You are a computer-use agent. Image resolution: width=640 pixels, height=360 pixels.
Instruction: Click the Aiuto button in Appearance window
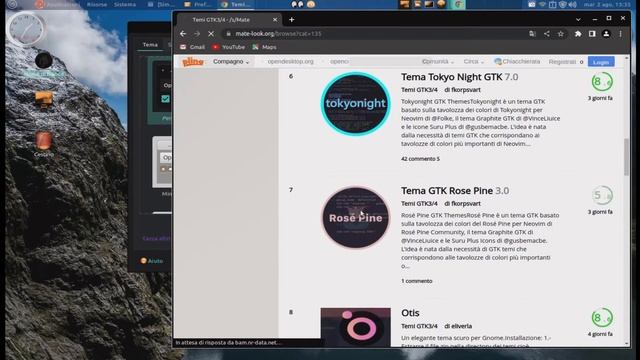click(x=151, y=261)
